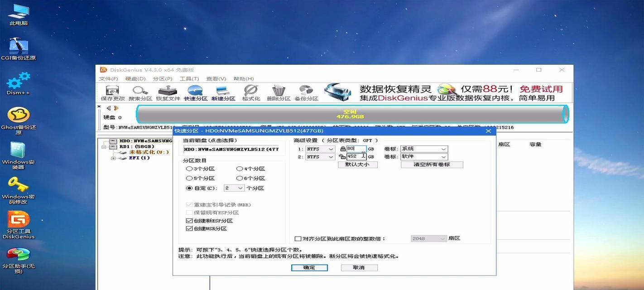The height and width of the screenshot is (290, 644).
Task: Click the partition 1 size field showing 80
Action: click(356, 149)
